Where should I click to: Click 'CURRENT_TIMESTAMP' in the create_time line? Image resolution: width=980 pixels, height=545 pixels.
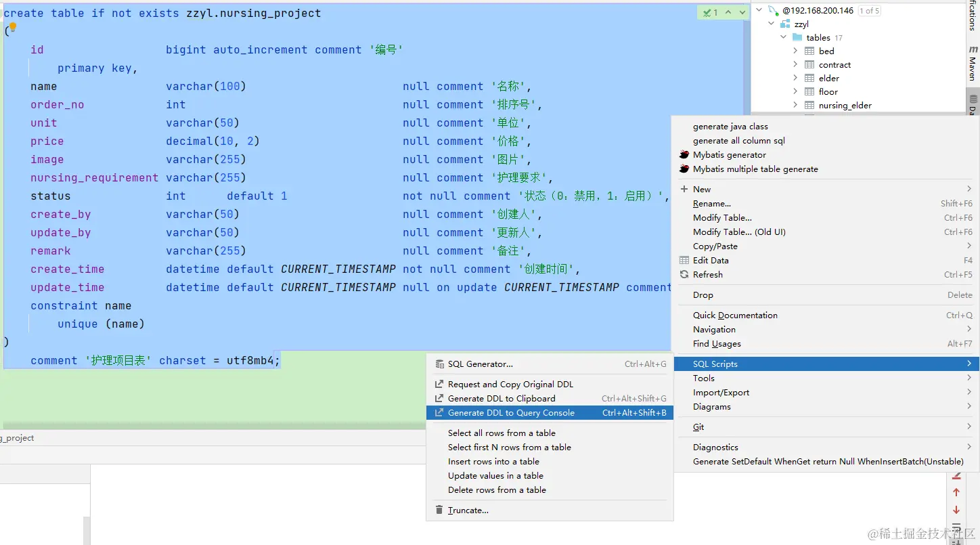[x=338, y=269]
